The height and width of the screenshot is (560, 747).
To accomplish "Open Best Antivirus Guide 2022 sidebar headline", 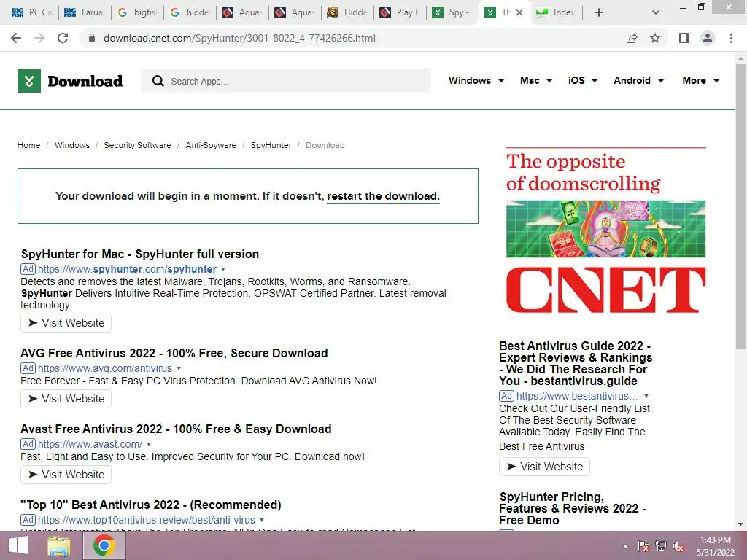I will click(x=576, y=363).
